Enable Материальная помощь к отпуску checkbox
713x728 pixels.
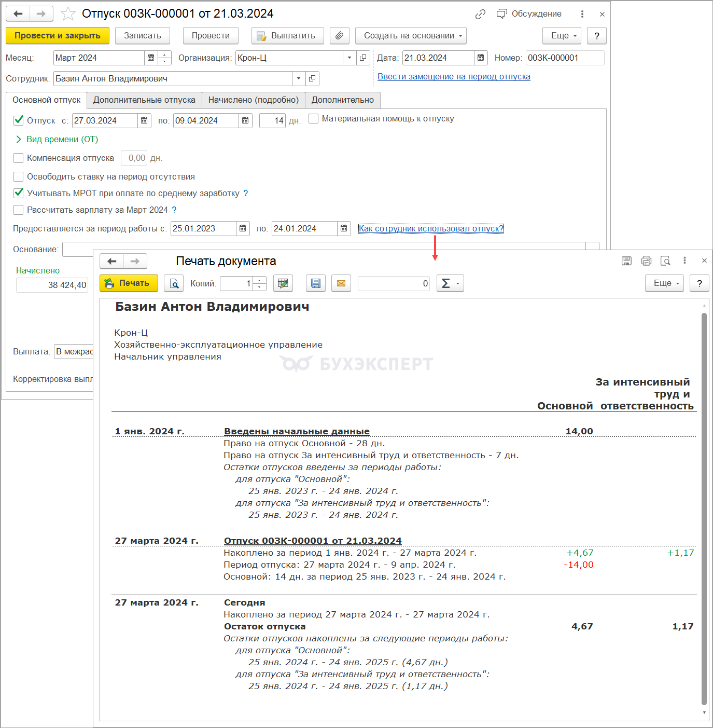coord(313,119)
